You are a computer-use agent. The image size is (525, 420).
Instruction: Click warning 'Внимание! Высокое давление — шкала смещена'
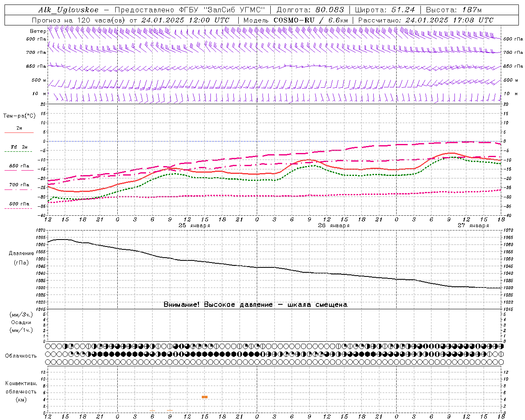click(x=256, y=304)
